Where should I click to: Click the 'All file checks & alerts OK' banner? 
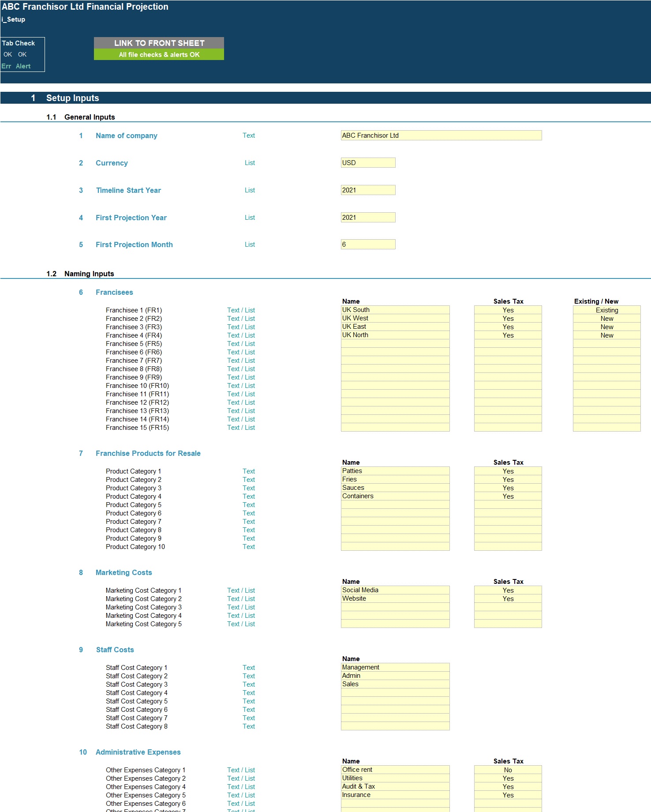159,54
